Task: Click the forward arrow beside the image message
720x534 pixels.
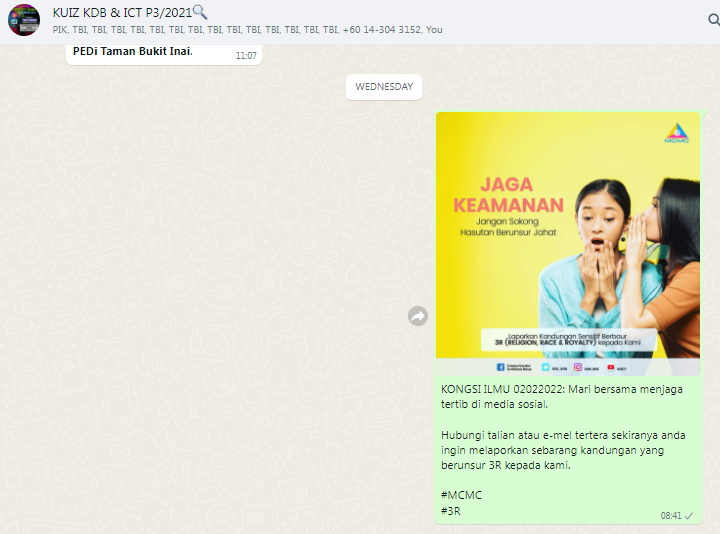Action: 418,316
